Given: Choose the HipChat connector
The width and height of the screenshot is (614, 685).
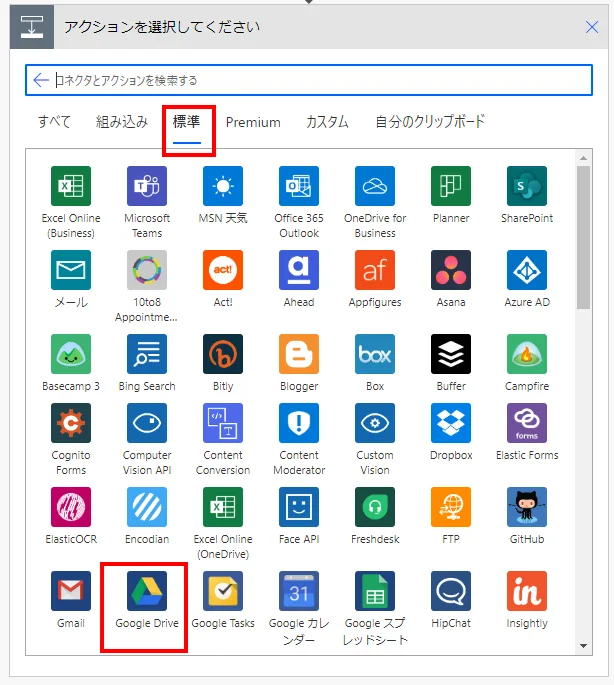Looking at the screenshot, I should coord(451,591).
